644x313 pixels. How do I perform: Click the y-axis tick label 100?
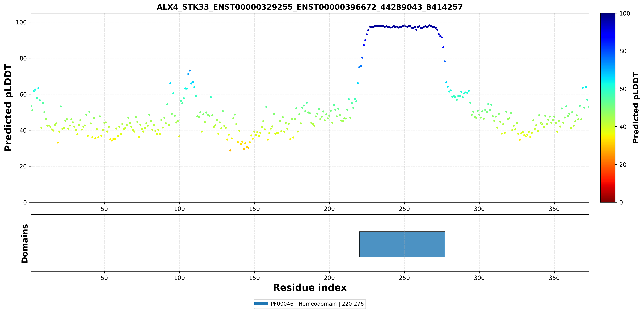[21, 22]
